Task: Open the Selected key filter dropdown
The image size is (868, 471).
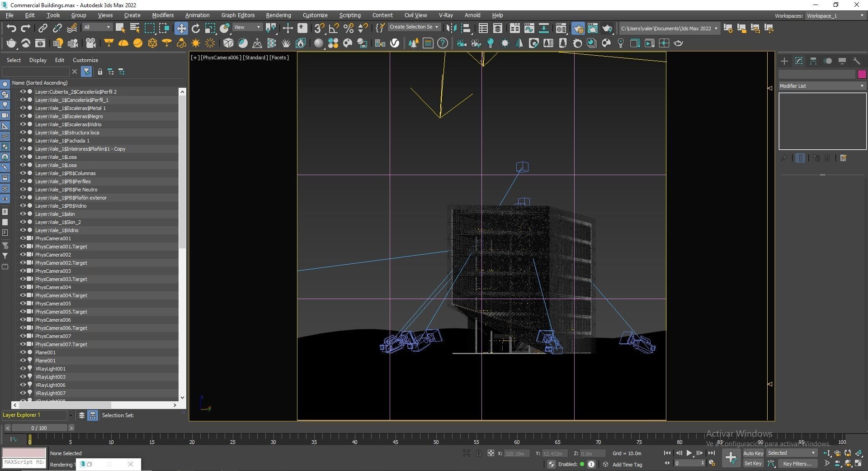Action: click(x=792, y=453)
